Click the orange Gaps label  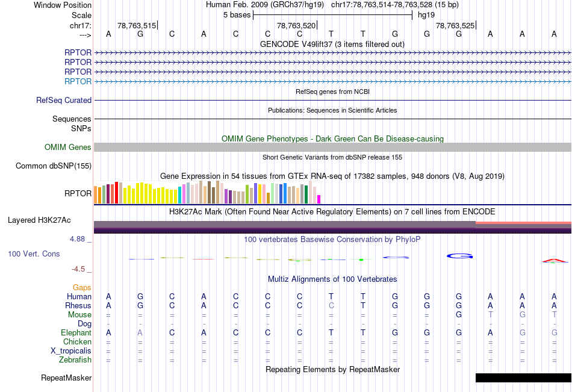[x=82, y=288]
